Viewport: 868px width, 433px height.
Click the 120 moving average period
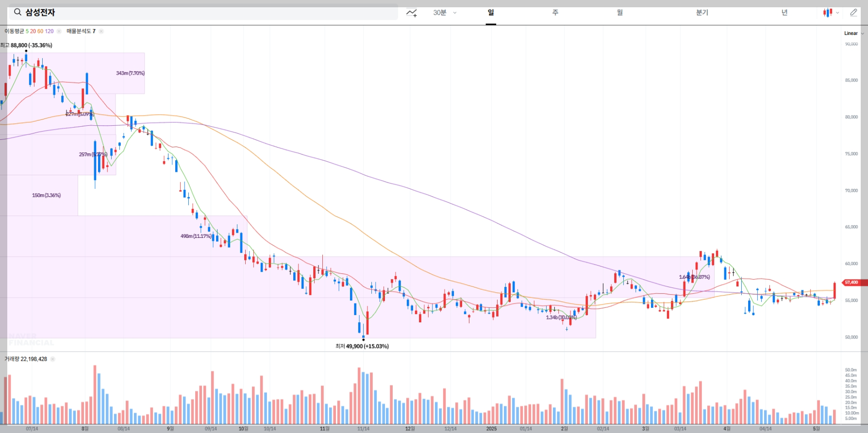coord(50,31)
